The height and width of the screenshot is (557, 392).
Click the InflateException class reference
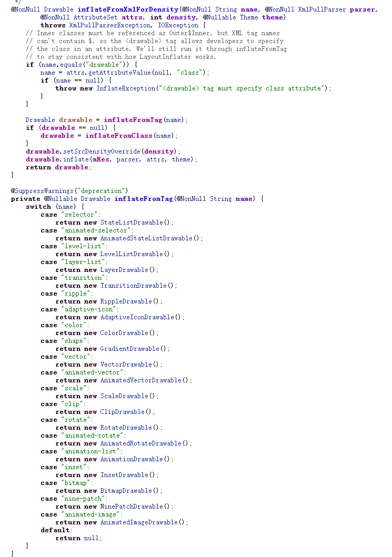(x=125, y=88)
